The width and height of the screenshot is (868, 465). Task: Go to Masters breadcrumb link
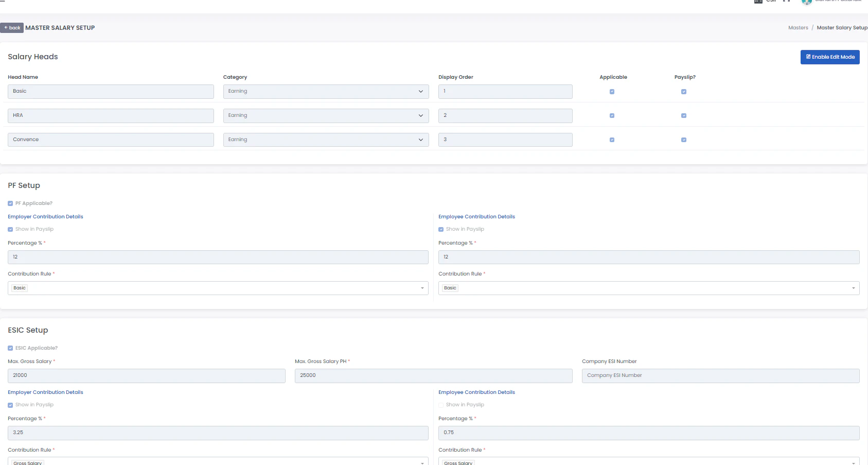pos(798,28)
